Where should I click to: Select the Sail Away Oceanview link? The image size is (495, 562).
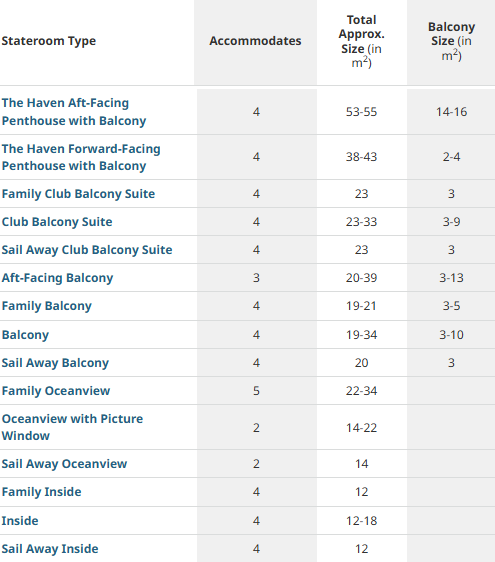[x=64, y=464]
